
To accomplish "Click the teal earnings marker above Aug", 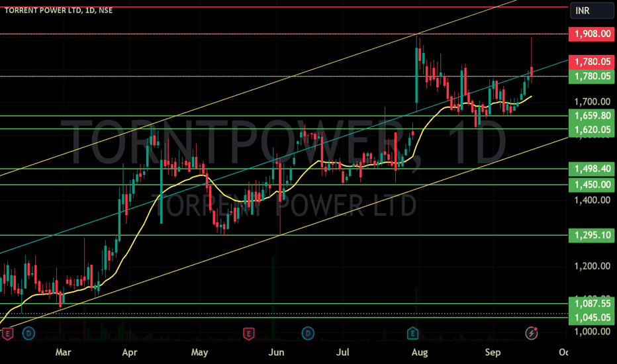I will coord(412,334).
